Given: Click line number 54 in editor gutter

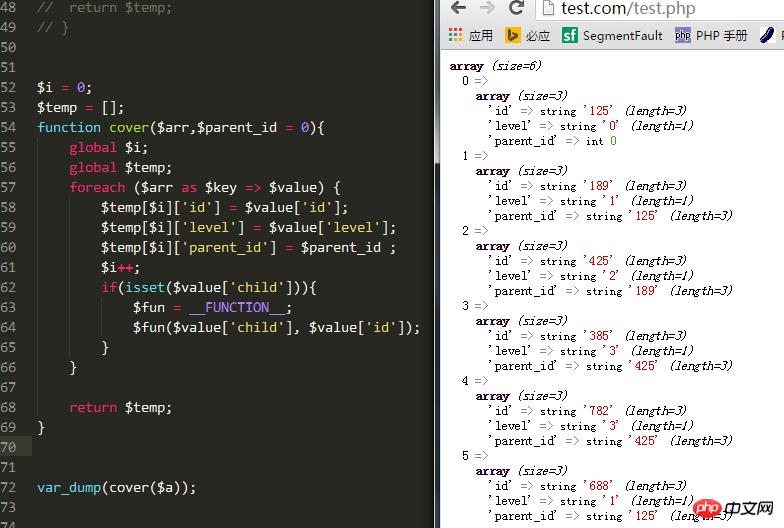Looking at the screenshot, I should 8,128.
